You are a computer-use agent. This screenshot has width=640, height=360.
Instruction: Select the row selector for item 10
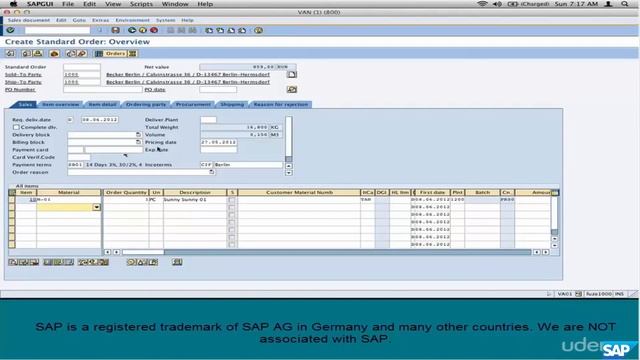tap(12, 200)
